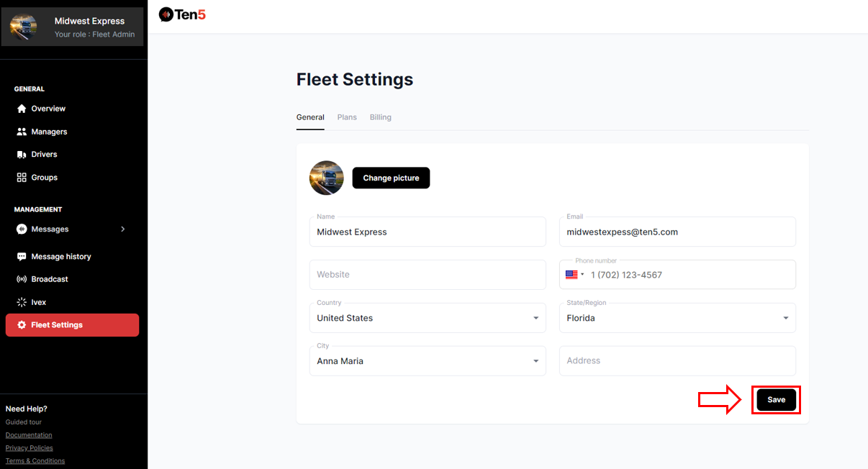Switch to the Plans tab

(x=347, y=117)
